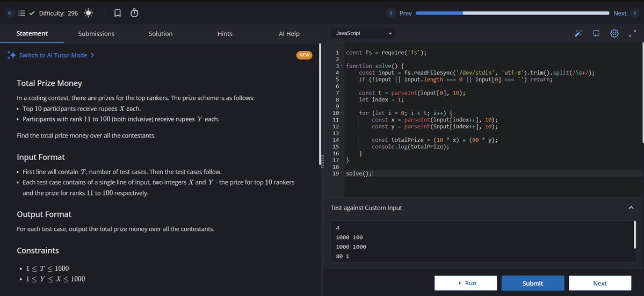This screenshot has width=644, height=296.
Task: Collapse the Test against Custom Input panel
Action: click(x=631, y=208)
